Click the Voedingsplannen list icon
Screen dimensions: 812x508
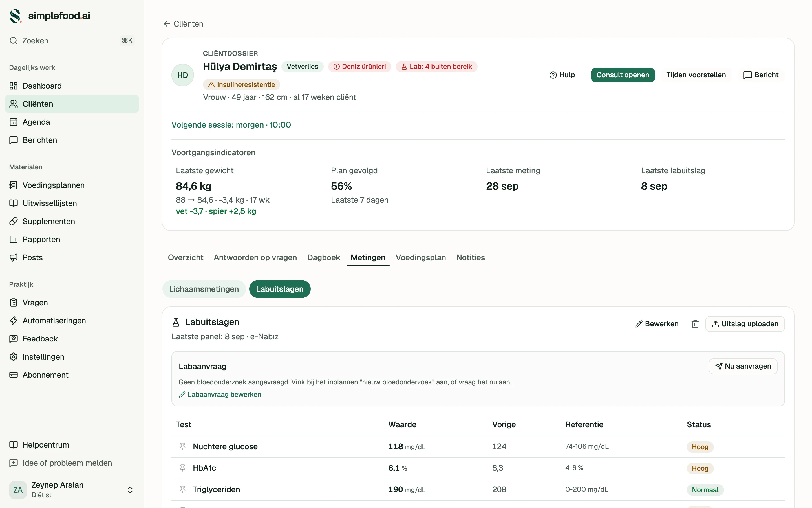(14, 185)
